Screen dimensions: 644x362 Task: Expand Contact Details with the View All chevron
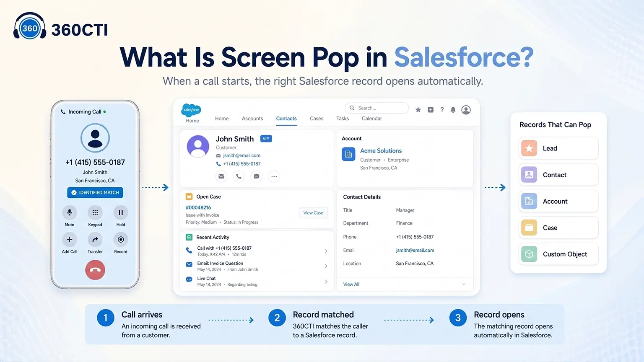coord(464,284)
